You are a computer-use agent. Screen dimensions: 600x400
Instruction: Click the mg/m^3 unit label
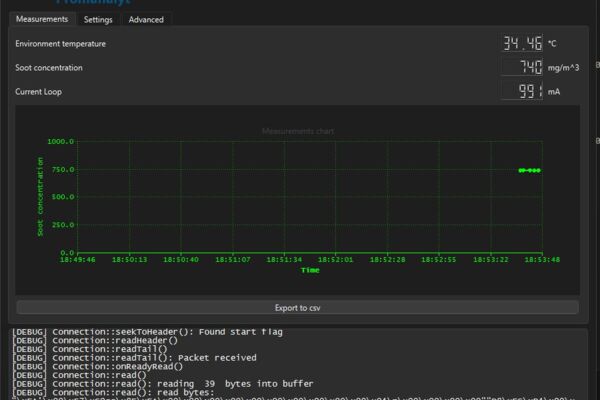point(563,68)
